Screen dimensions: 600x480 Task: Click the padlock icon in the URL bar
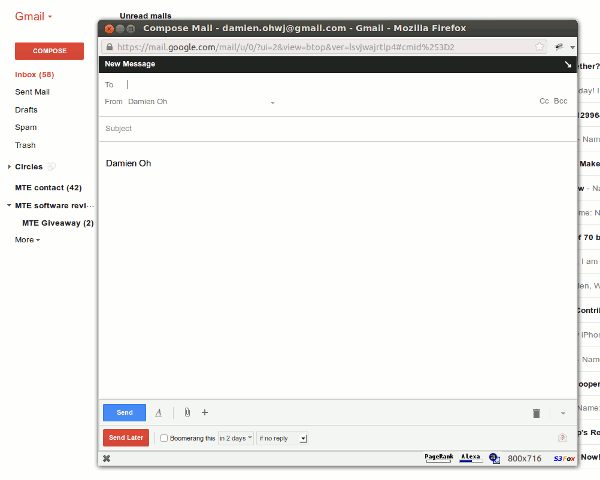[109, 47]
